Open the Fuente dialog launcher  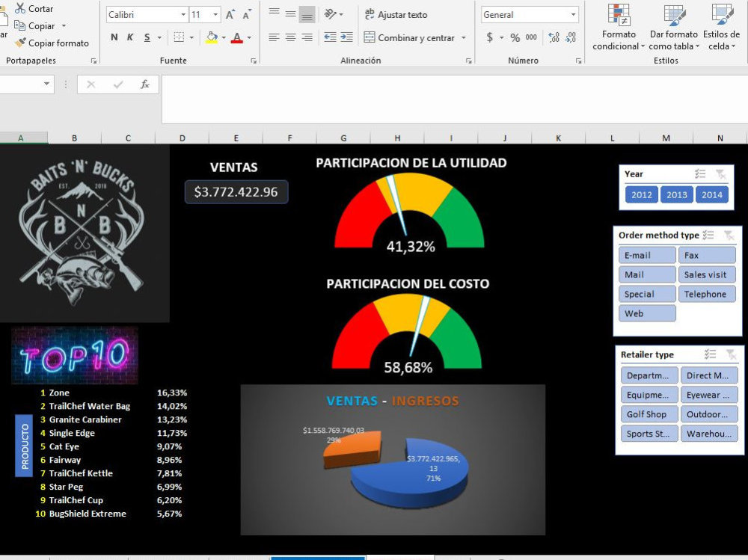coord(254,61)
